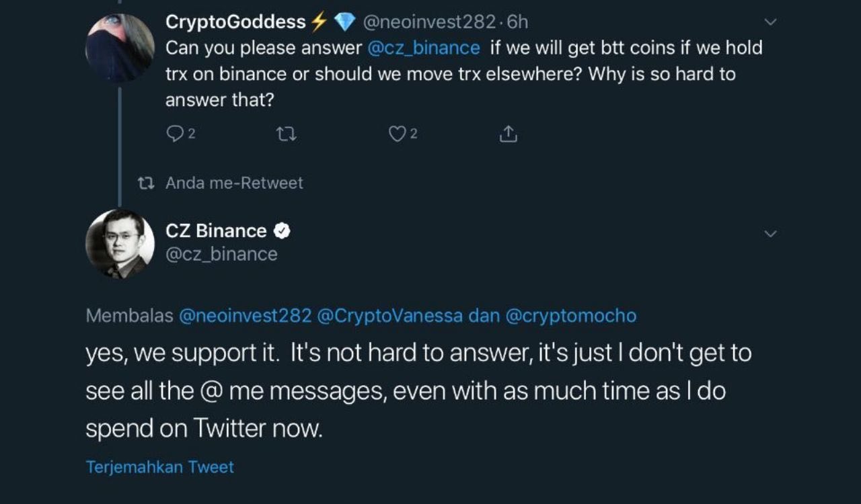
Task: Open @neoinvest282 in the reply line
Action: click(245, 316)
